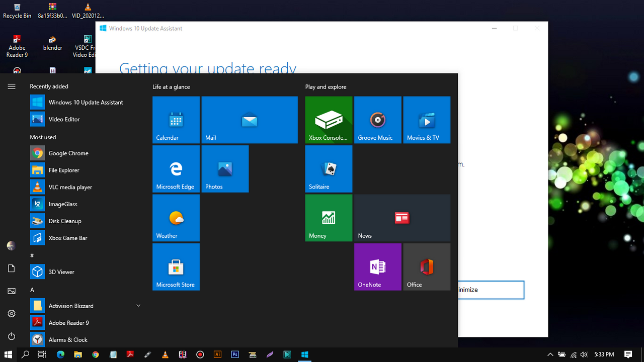Image resolution: width=644 pixels, height=362 pixels.
Task: Open Google Chrome from Most used
Action: (86, 153)
